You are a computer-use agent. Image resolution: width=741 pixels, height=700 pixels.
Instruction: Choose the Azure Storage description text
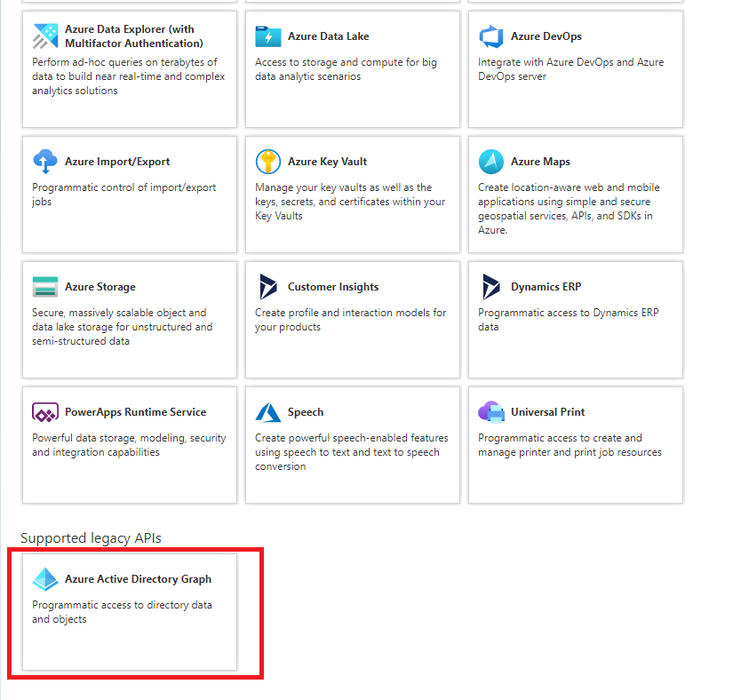tap(123, 327)
